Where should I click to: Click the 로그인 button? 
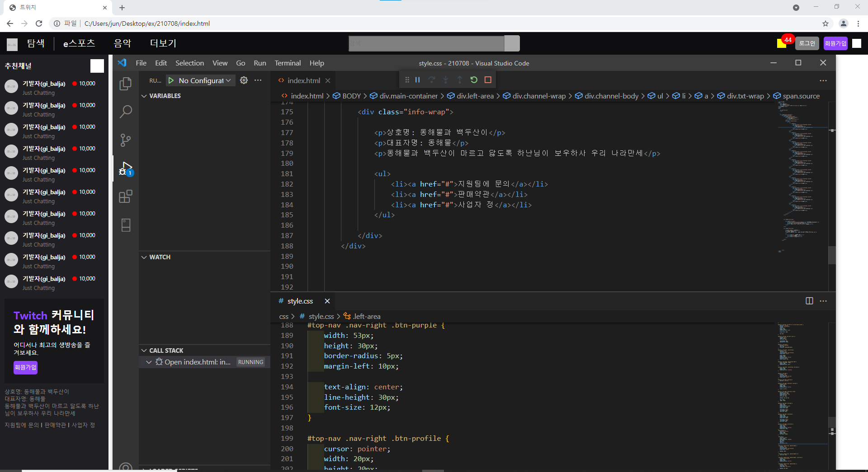(807, 43)
